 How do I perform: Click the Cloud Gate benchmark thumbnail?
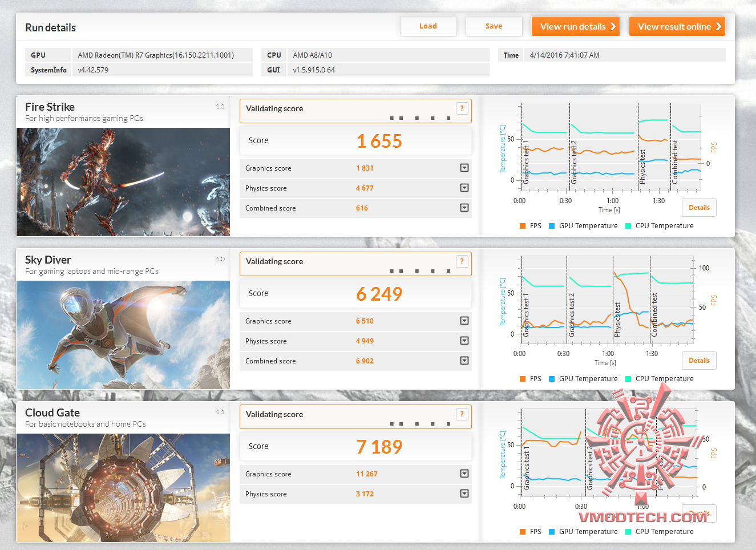(123, 488)
